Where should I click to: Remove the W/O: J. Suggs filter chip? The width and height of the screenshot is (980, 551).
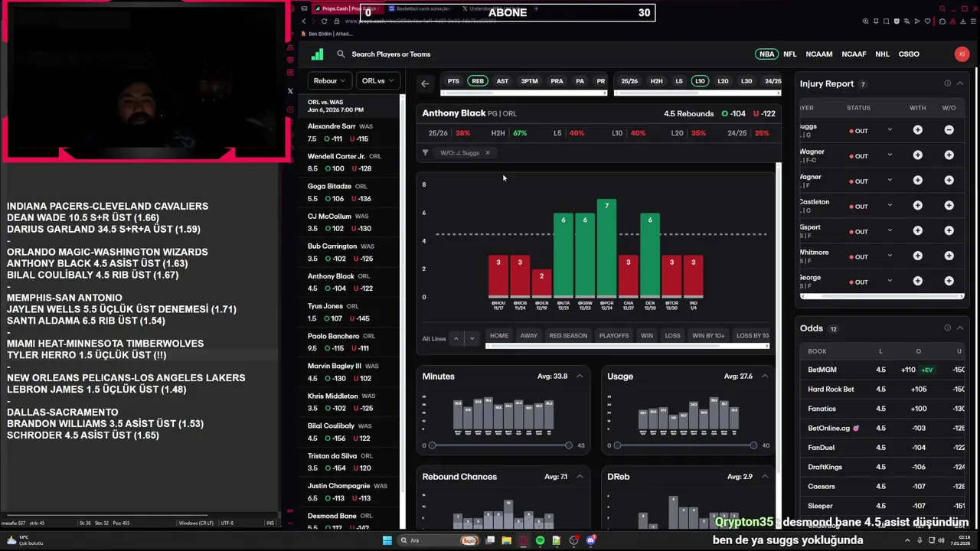(487, 152)
